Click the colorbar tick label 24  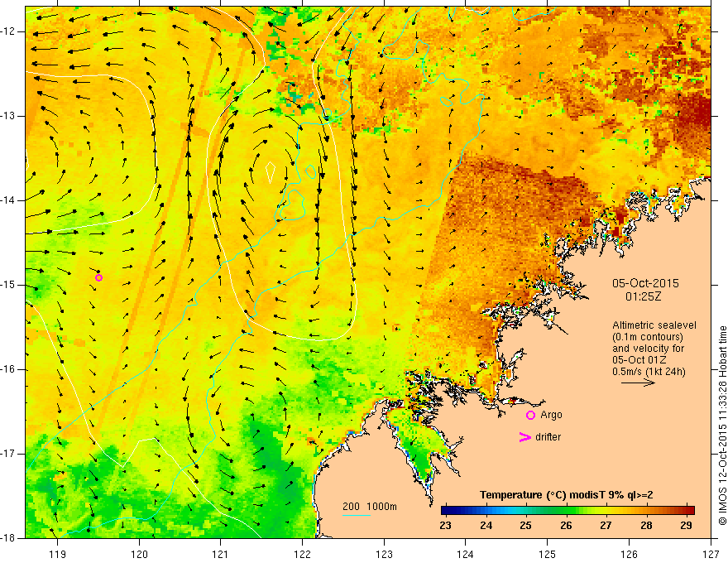(486, 526)
